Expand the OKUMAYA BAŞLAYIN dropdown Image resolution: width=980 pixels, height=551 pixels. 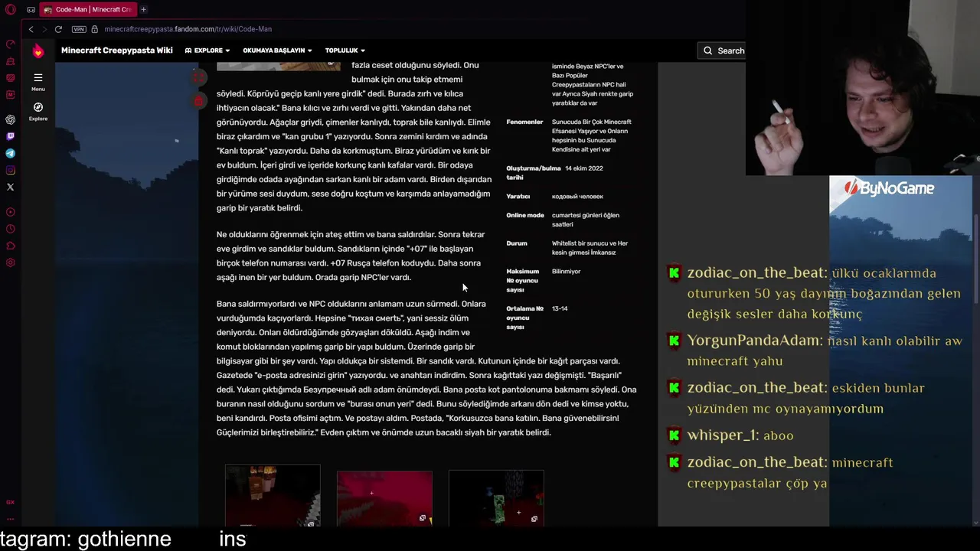277,51
